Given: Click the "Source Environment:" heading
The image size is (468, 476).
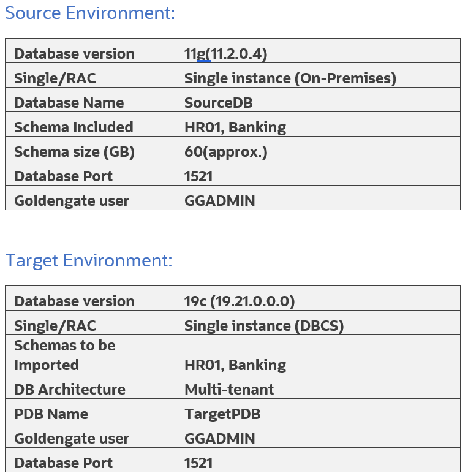Looking at the screenshot, I should click(89, 13).
